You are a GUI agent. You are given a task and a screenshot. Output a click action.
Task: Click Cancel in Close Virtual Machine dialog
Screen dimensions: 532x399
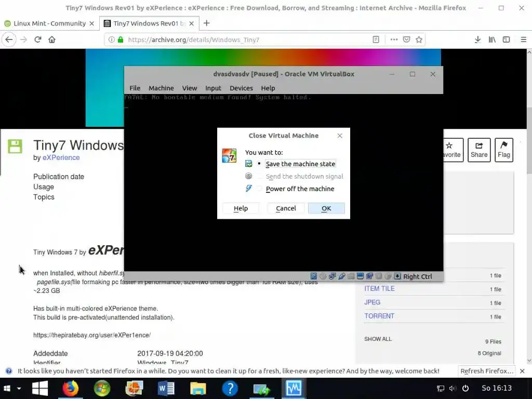point(286,208)
